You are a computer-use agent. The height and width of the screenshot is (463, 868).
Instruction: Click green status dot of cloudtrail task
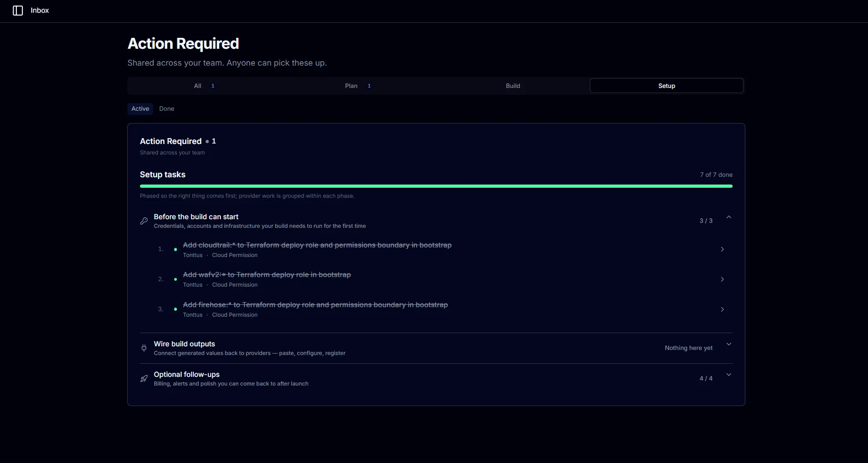click(x=176, y=249)
